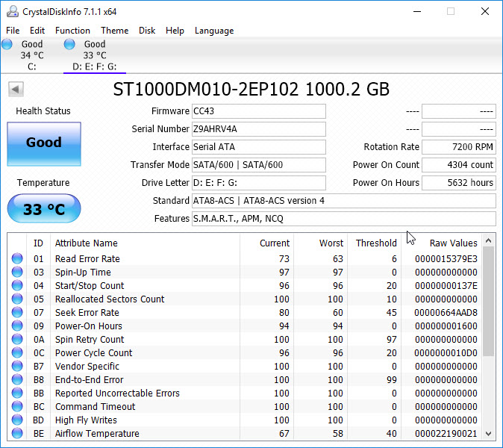Open the Disk menu

coord(147,31)
